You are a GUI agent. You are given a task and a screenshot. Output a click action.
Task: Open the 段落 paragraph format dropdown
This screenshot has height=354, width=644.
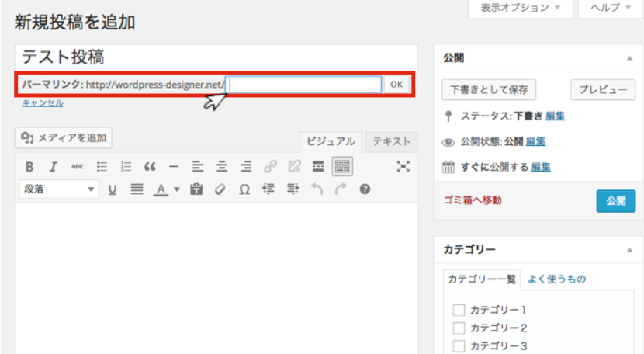tap(59, 189)
